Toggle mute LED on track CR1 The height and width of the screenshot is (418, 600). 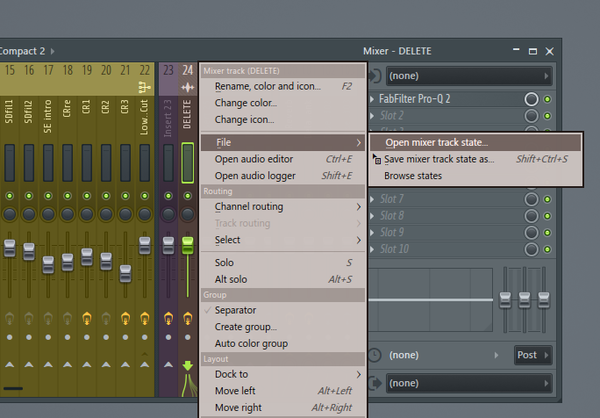click(87, 196)
